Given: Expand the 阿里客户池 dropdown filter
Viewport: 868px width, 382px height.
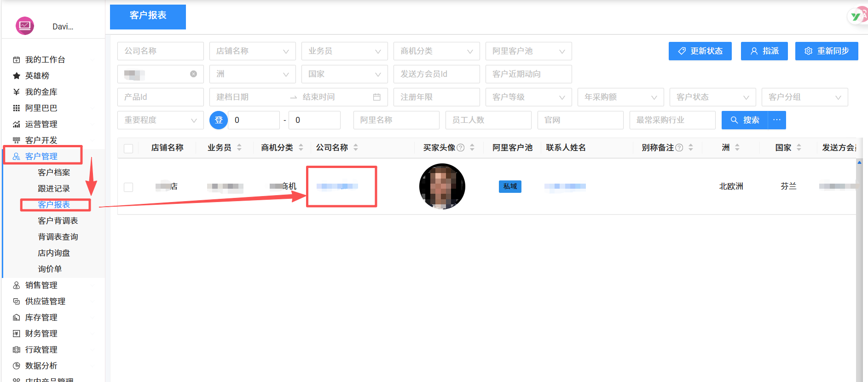Looking at the screenshot, I should [x=529, y=51].
